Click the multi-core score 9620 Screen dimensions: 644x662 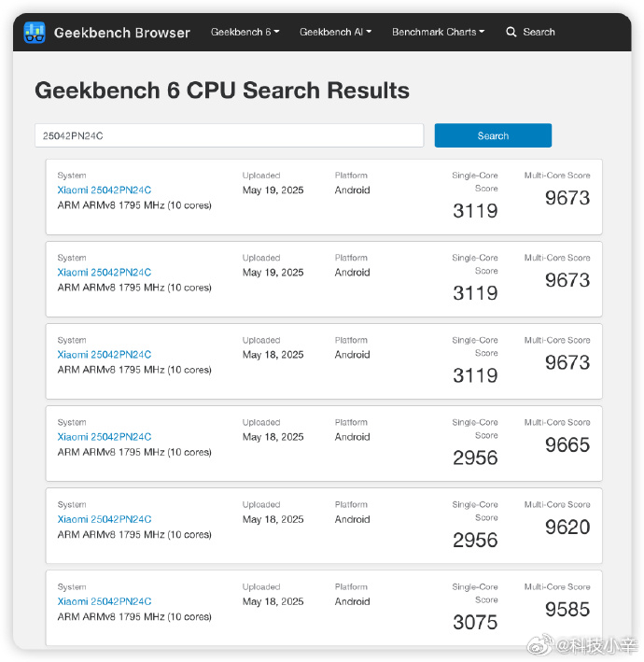pos(567,528)
